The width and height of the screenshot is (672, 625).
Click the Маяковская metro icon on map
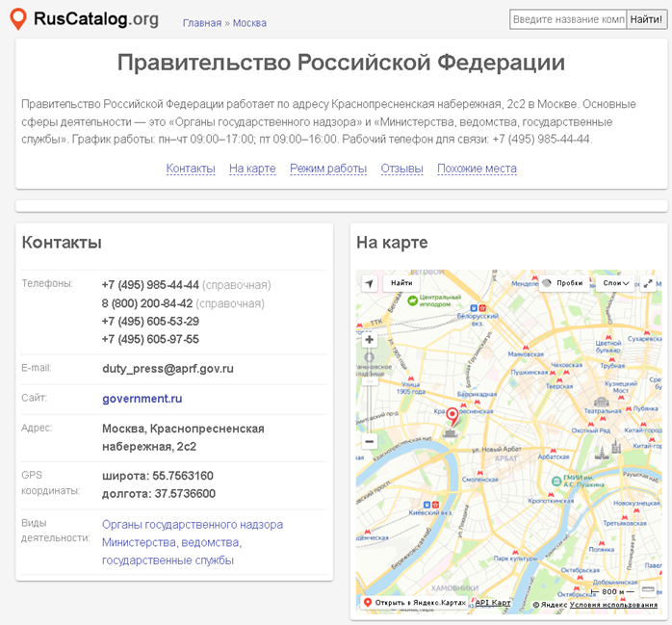click(526, 348)
